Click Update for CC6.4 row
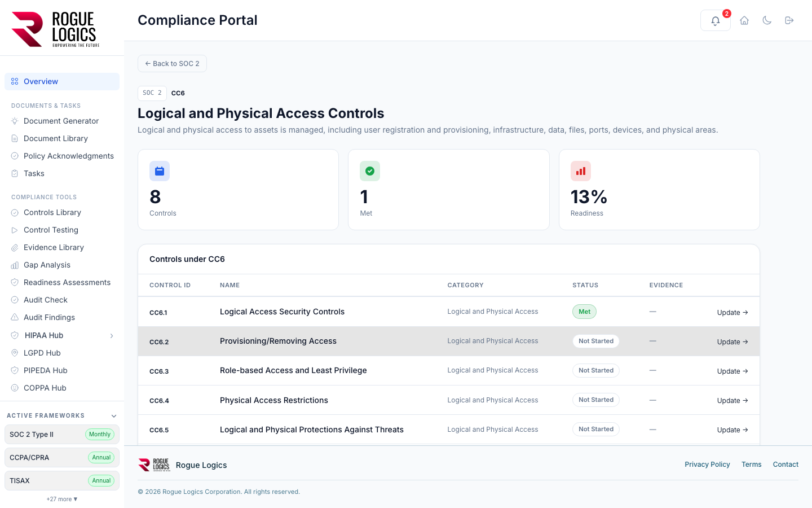Screen dimensions: 812x508 732,401
